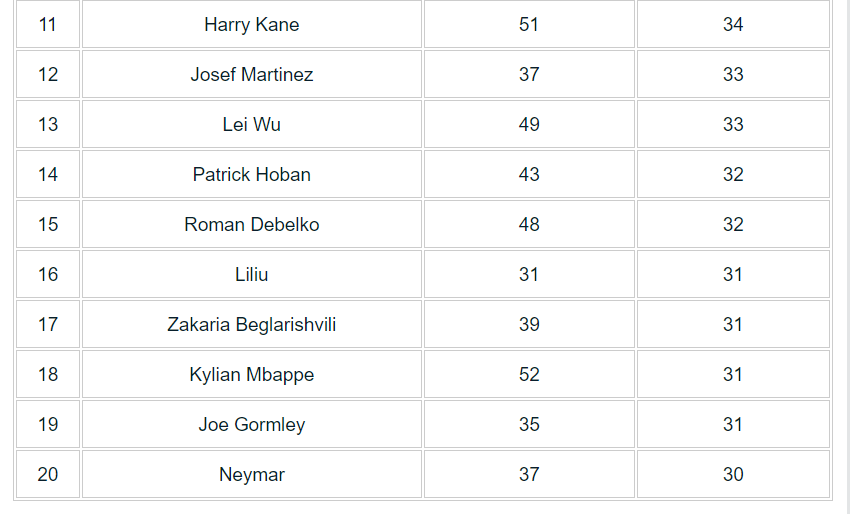Click on Patrick Hoban in the table
This screenshot has width=850, height=514.
(252, 174)
